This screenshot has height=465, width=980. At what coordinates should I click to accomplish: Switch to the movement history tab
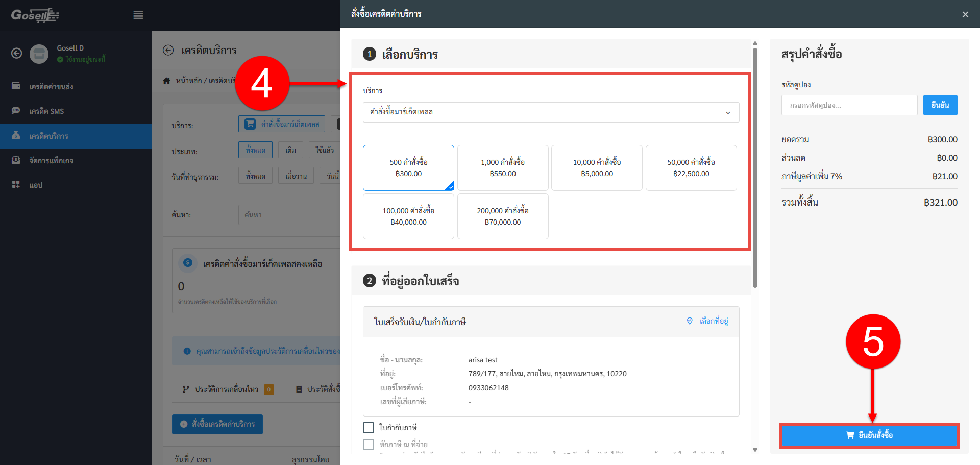point(227,389)
